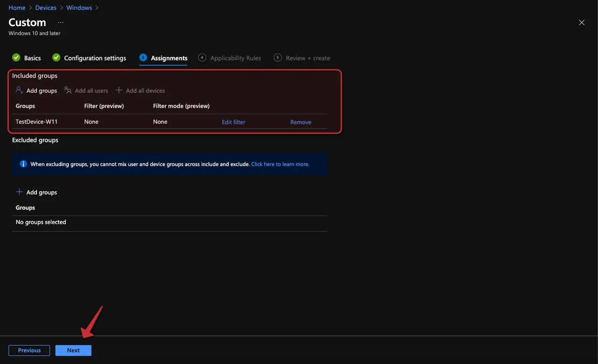Click the blue info icon in the exclusion notice
Viewport: 598px width, 364px height.
(23, 164)
